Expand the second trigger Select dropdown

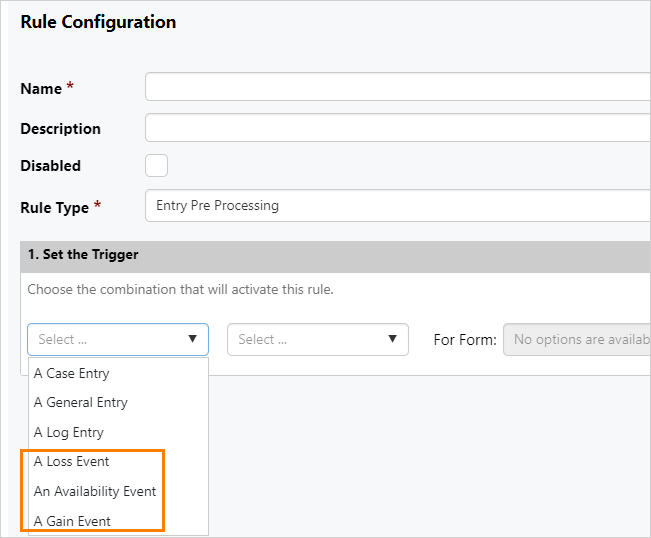point(318,339)
